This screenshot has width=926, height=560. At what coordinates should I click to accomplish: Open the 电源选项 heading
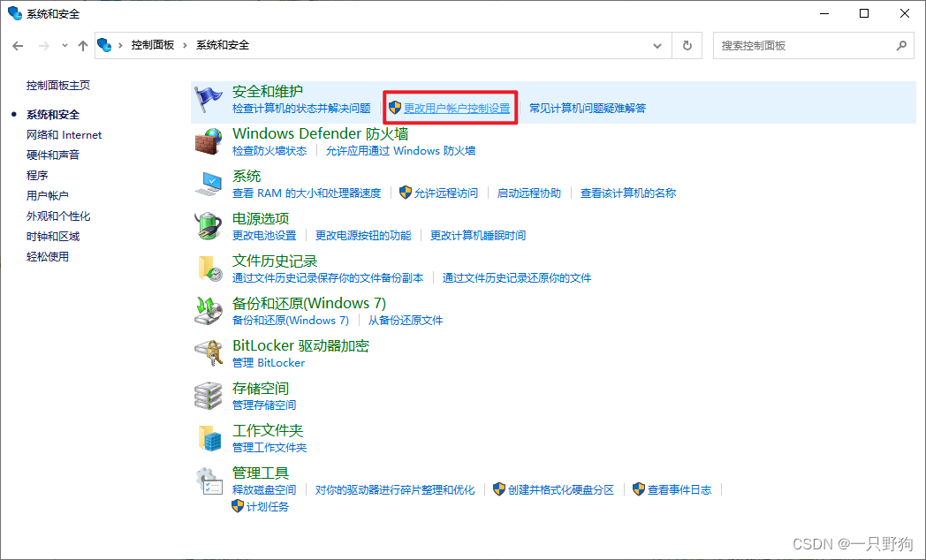click(261, 219)
